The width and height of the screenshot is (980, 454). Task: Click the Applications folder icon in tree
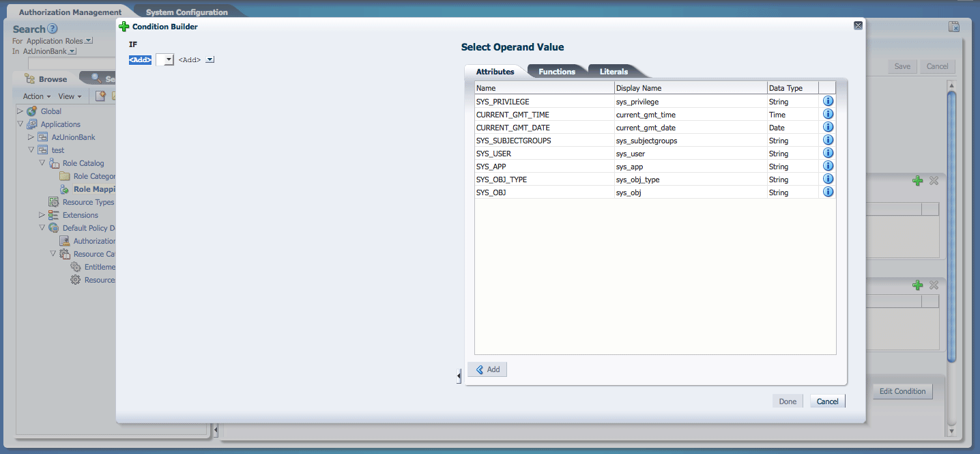[x=31, y=124]
